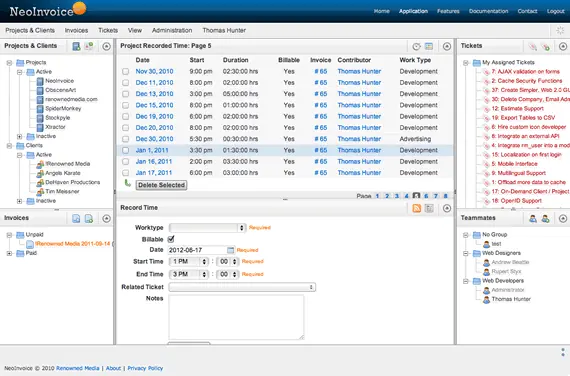The width and height of the screenshot is (570, 376).
Task: Open the Worktype dropdown
Action: 207,228
